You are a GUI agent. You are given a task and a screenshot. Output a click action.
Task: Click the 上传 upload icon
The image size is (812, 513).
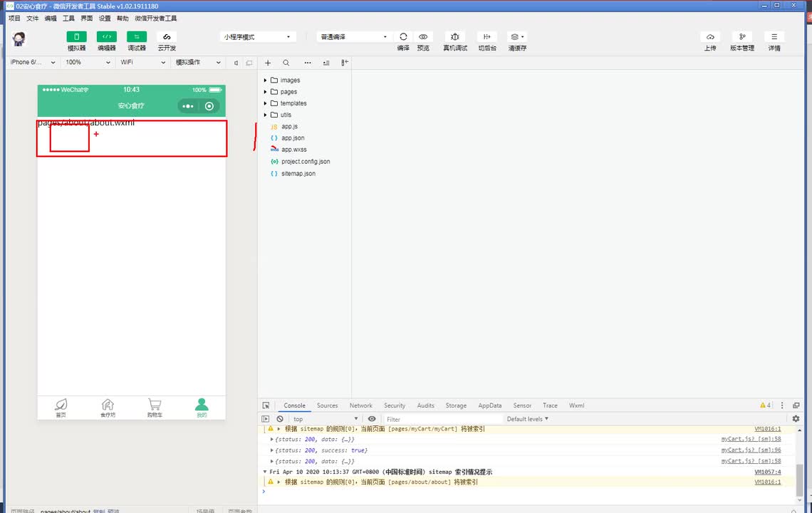click(x=710, y=37)
